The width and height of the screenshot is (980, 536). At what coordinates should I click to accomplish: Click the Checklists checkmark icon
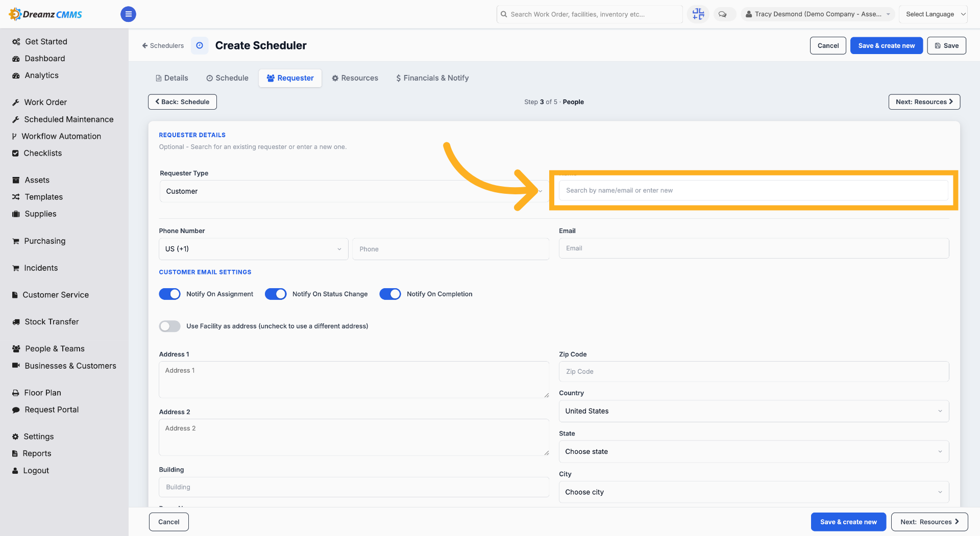tap(15, 153)
